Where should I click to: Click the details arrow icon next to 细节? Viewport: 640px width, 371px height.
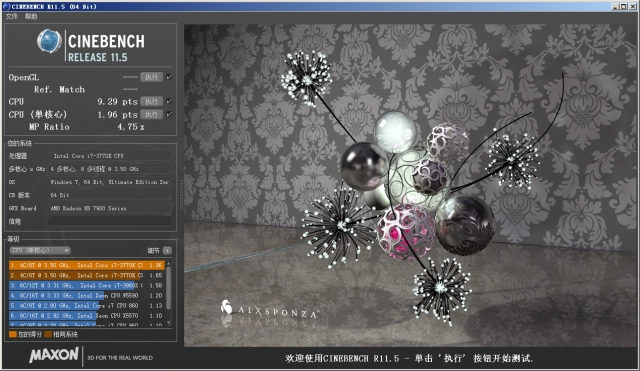pos(167,250)
